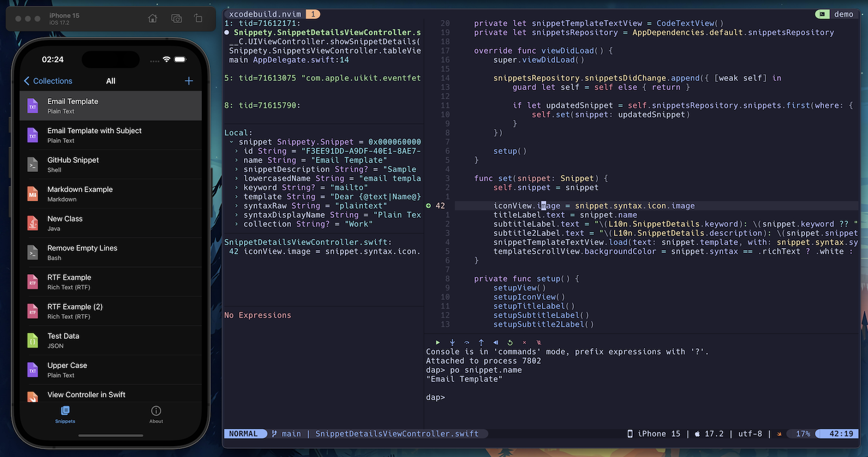The width and height of the screenshot is (868, 457).
Task: Click the git branch icon beside main
Action: click(x=275, y=434)
